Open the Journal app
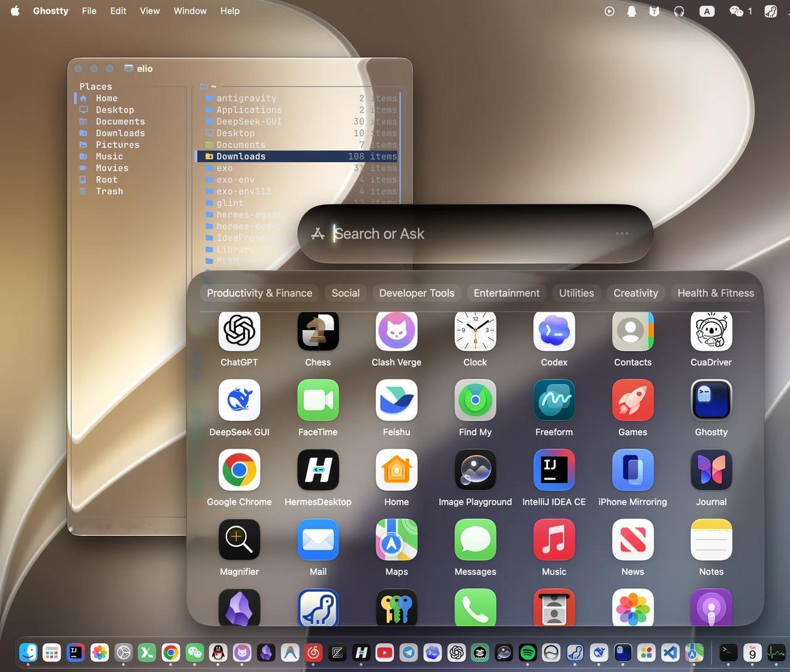Screen dimensions: 790x672 tap(712, 470)
